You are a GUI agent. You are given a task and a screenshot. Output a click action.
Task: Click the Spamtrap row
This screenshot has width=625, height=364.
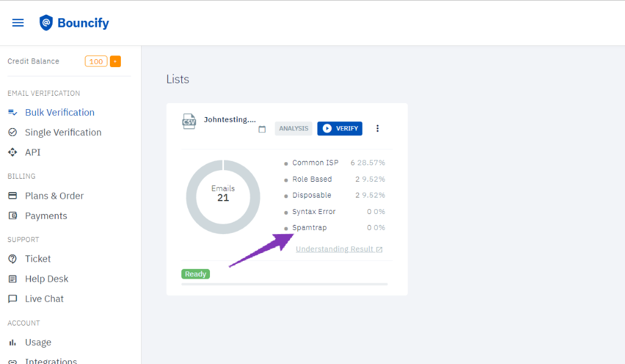pyautogui.click(x=334, y=228)
